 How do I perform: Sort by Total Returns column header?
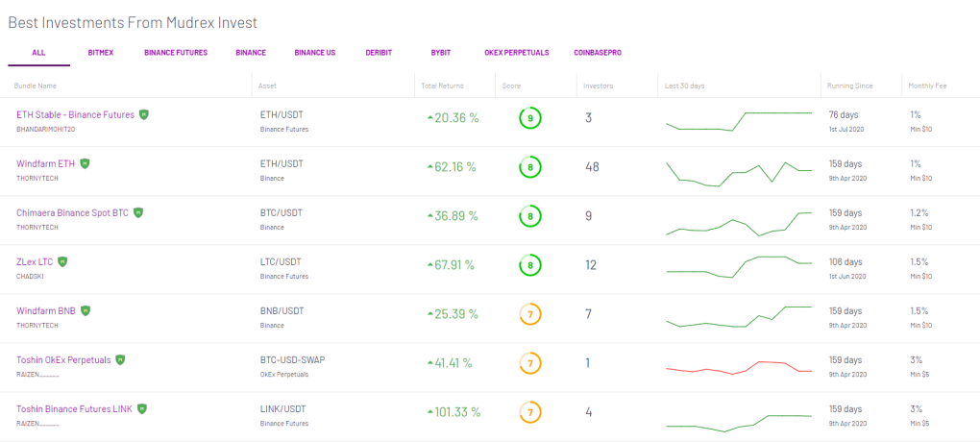[443, 86]
